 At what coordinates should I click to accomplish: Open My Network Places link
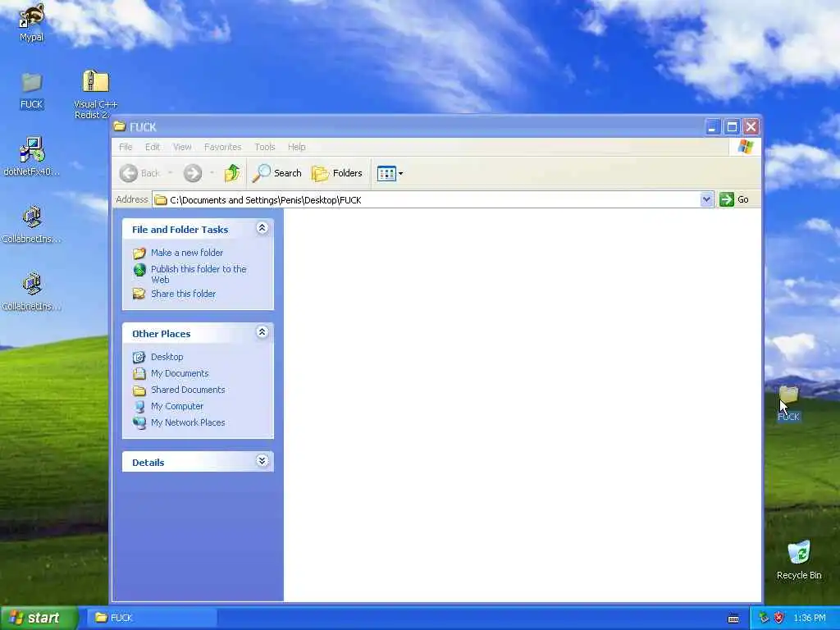coord(188,422)
